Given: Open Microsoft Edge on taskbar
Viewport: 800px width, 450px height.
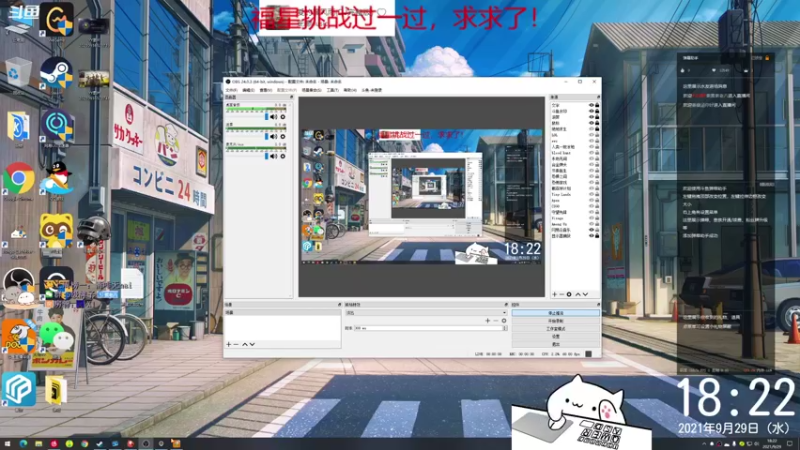Looking at the screenshot, I should 23,444.
